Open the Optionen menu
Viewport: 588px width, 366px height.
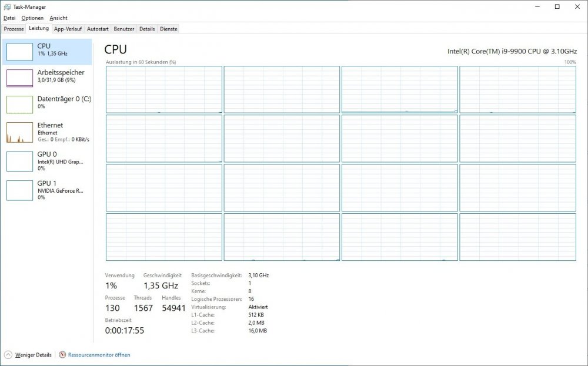32,18
